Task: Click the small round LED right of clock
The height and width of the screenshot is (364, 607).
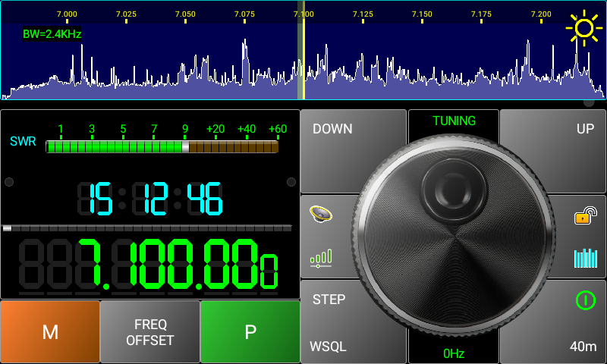Action: point(291,182)
